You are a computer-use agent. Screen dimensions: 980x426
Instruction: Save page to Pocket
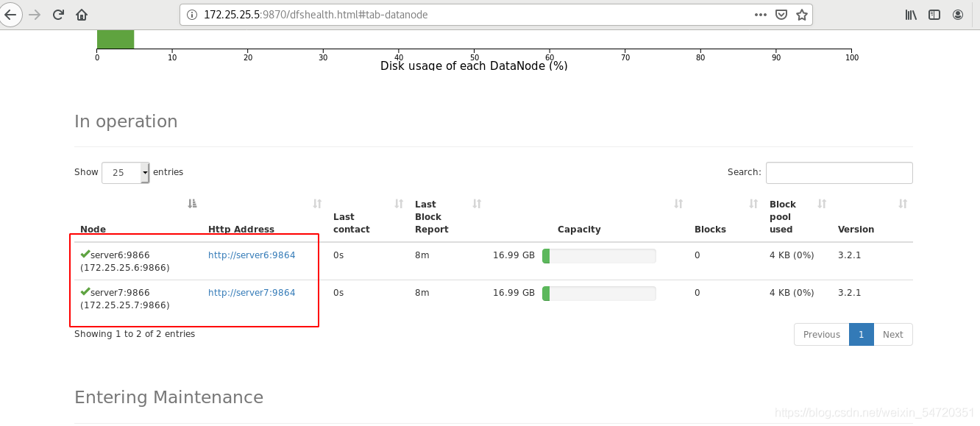[x=782, y=15]
